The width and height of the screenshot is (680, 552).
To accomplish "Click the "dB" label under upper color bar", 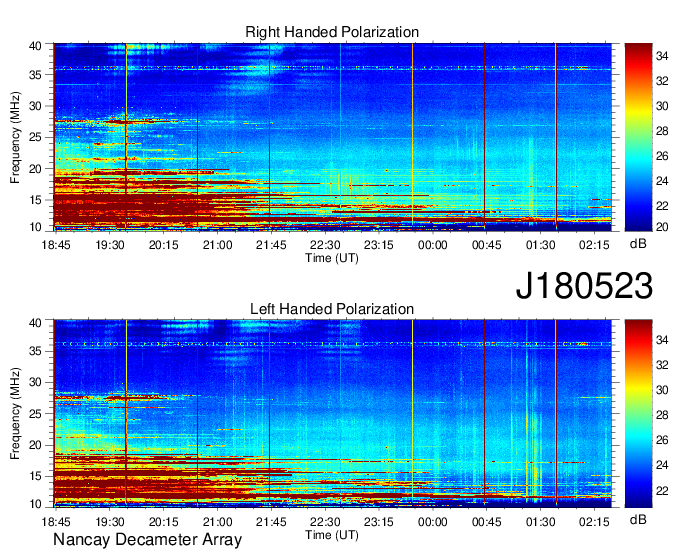I will (x=638, y=244).
